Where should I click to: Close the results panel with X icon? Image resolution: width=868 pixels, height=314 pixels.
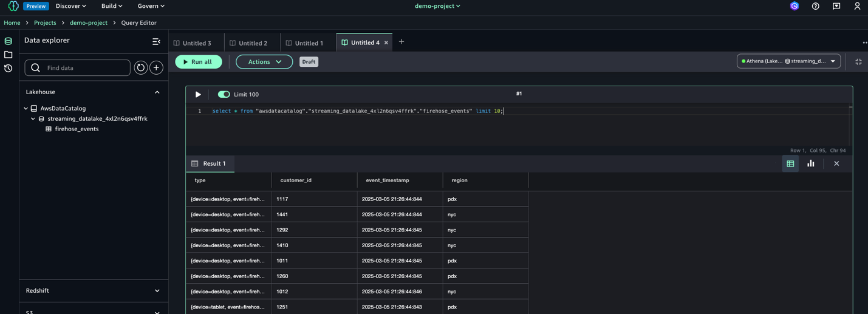click(836, 163)
